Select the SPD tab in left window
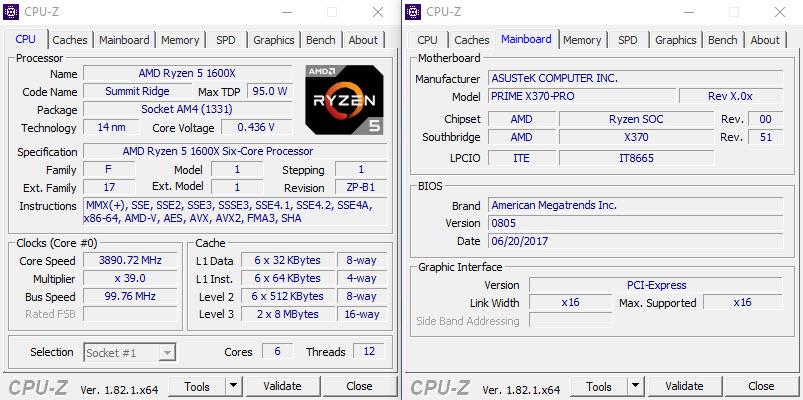 coord(225,40)
